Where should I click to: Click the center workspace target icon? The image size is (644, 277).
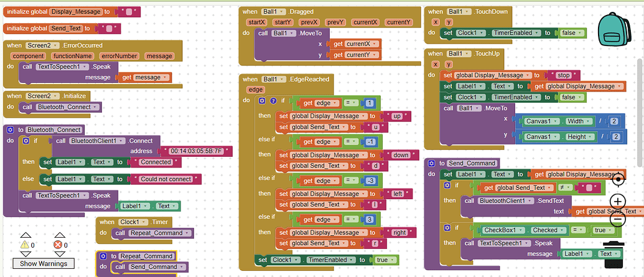point(618,180)
